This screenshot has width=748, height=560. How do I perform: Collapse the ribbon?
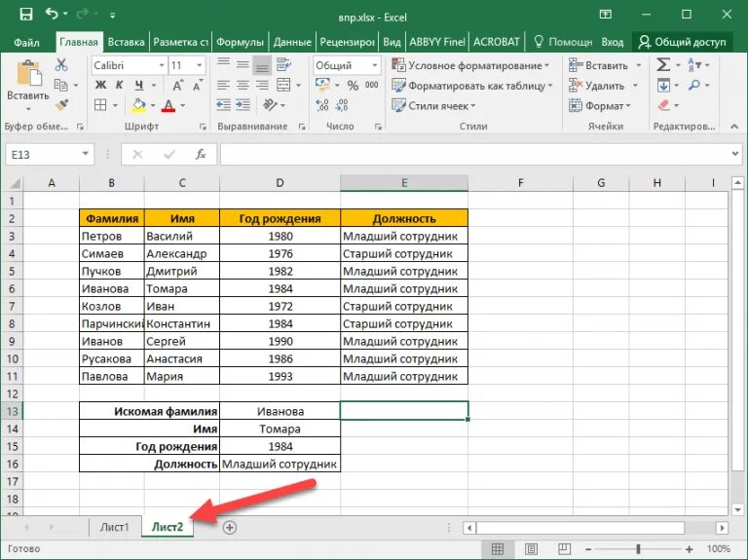(x=734, y=126)
